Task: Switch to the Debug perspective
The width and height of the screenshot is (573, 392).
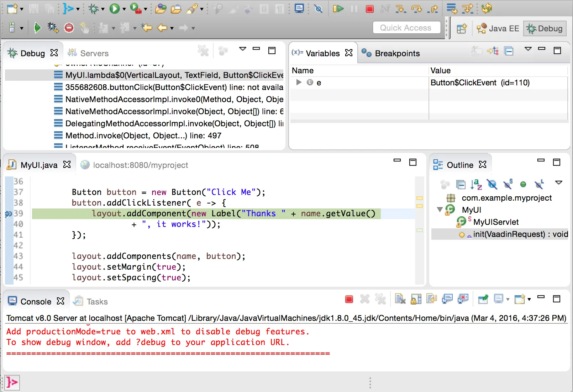Action: [x=544, y=28]
